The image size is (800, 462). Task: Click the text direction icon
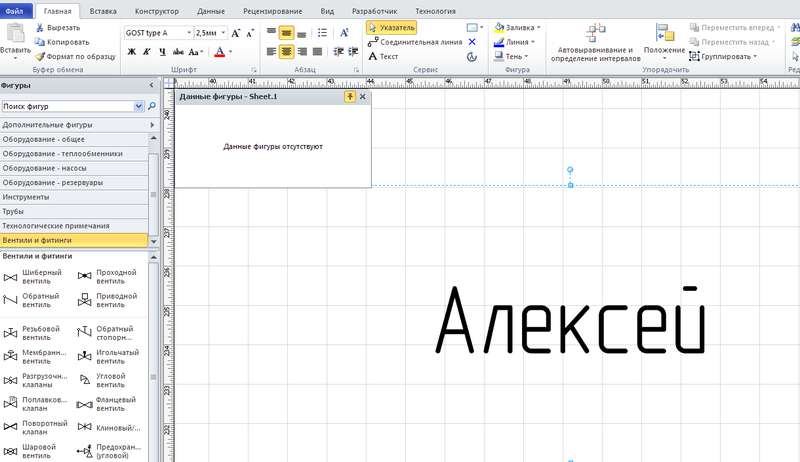tap(344, 33)
